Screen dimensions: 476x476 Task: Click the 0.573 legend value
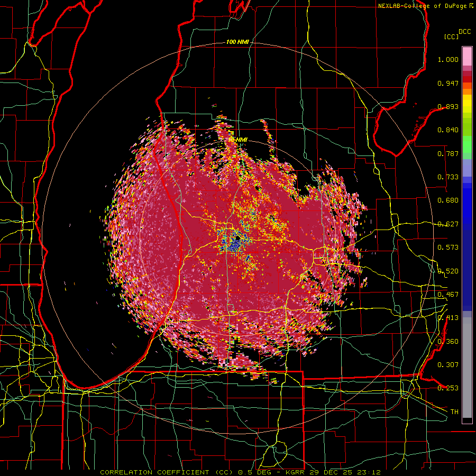point(448,248)
